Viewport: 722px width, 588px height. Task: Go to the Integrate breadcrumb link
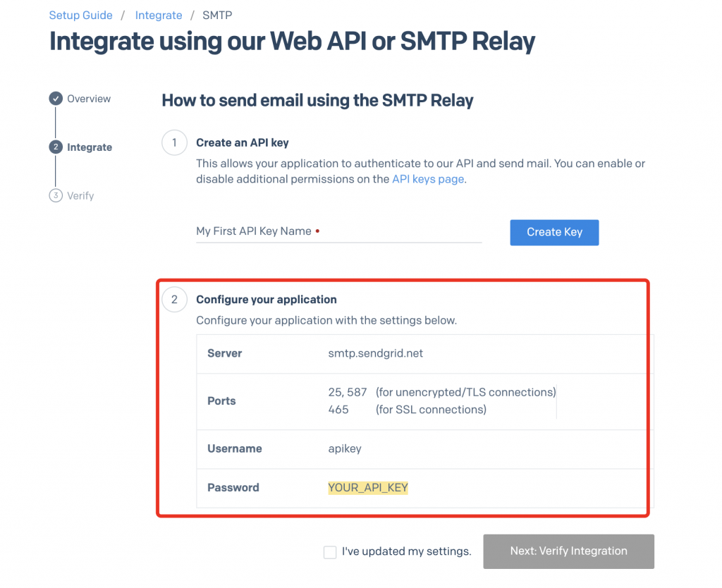click(159, 15)
